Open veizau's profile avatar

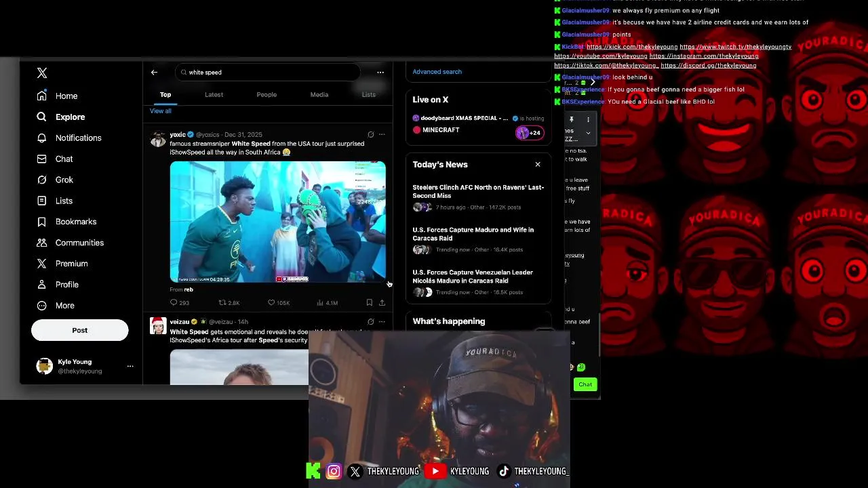click(x=158, y=326)
